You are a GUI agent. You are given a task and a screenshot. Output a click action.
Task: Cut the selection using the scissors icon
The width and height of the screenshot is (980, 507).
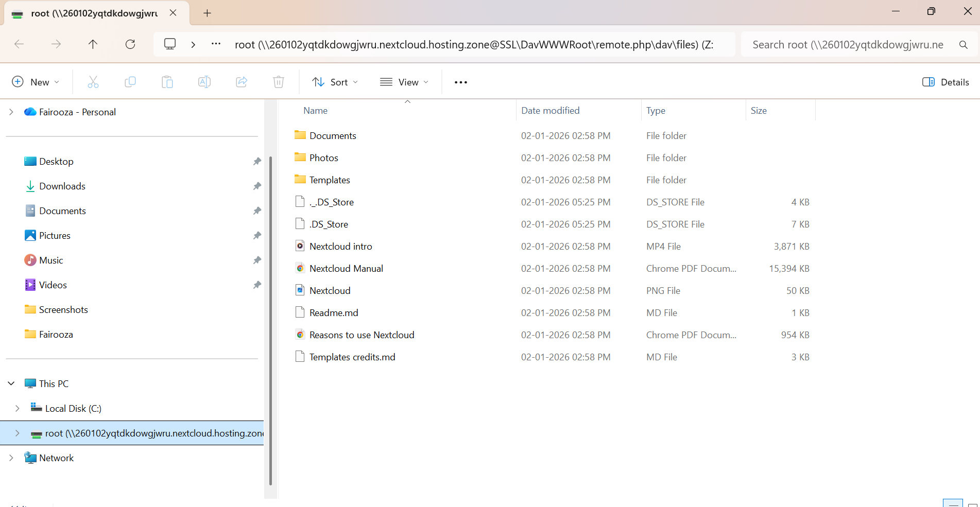[x=93, y=81]
